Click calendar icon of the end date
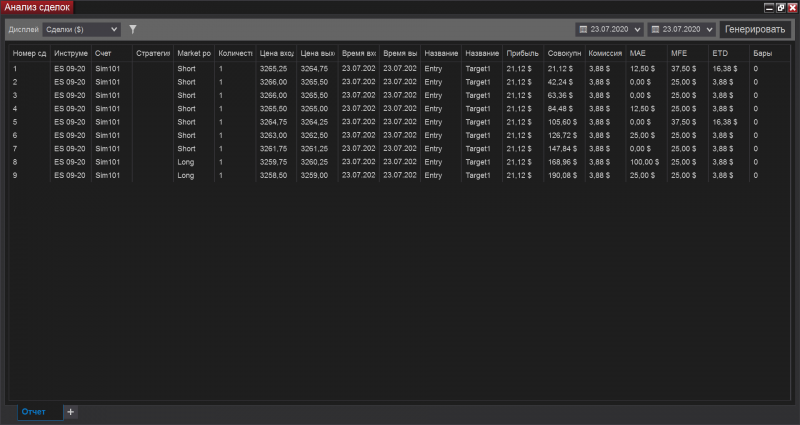 point(656,30)
